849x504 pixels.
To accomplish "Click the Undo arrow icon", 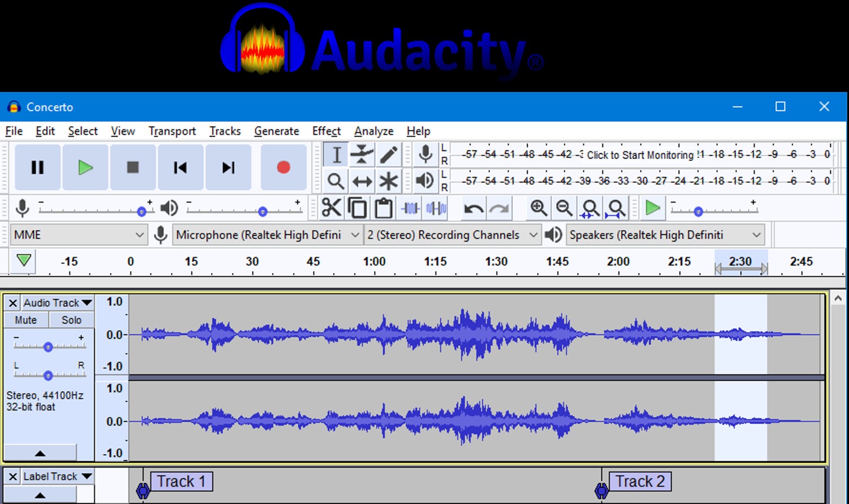I will pyautogui.click(x=473, y=209).
